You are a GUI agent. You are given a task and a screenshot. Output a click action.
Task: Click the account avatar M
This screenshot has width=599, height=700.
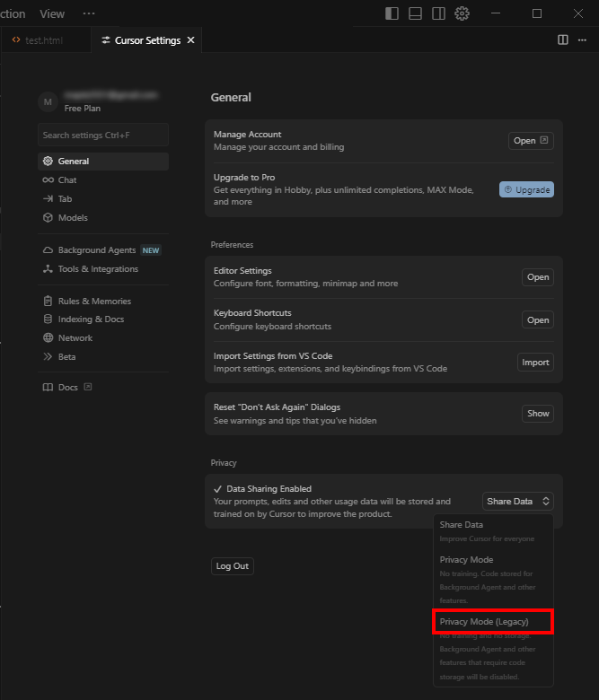point(48,101)
